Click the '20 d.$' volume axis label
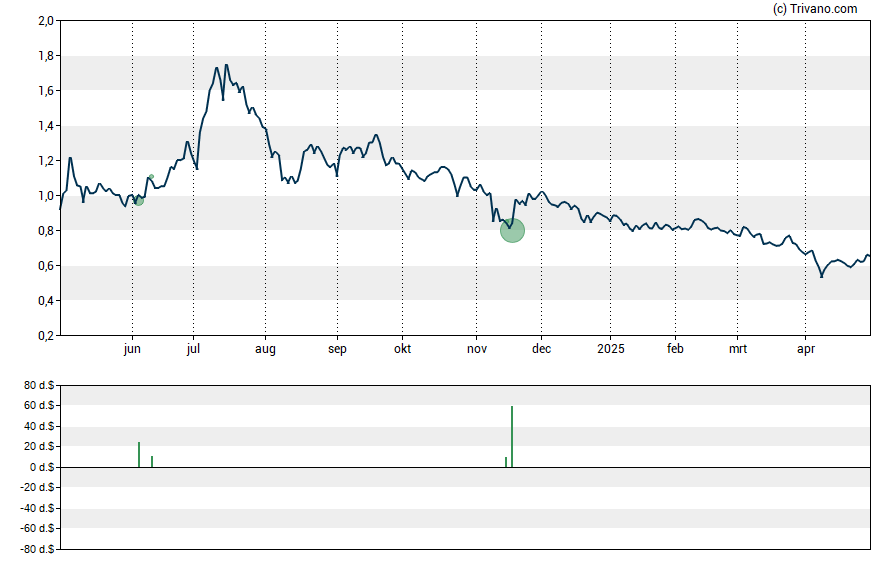Screen dimensions: 888x565 point(39,447)
